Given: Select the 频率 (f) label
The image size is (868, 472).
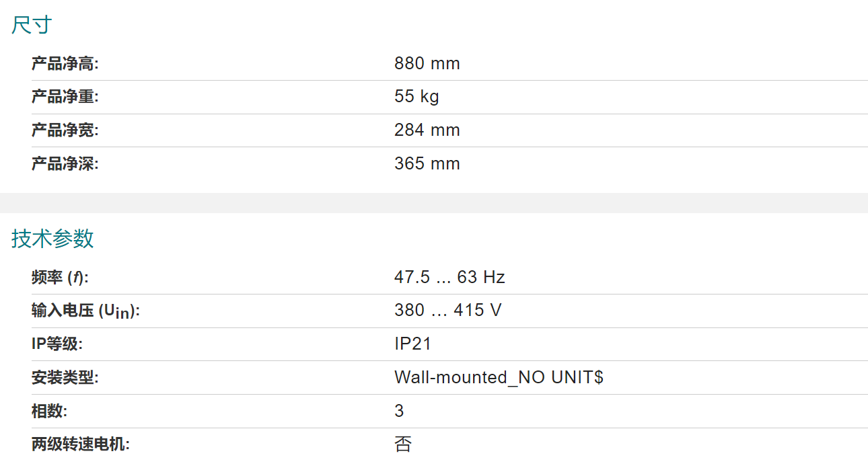Looking at the screenshot, I should tap(60, 278).
